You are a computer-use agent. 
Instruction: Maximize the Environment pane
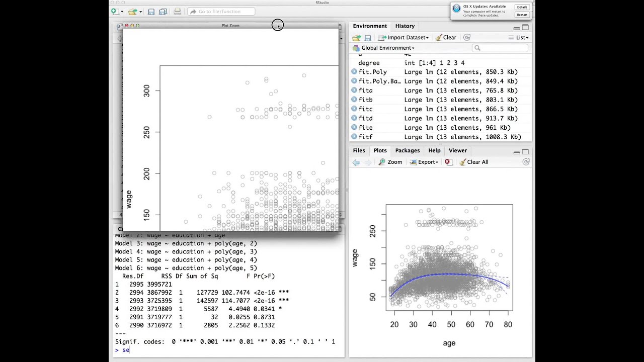(x=525, y=27)
